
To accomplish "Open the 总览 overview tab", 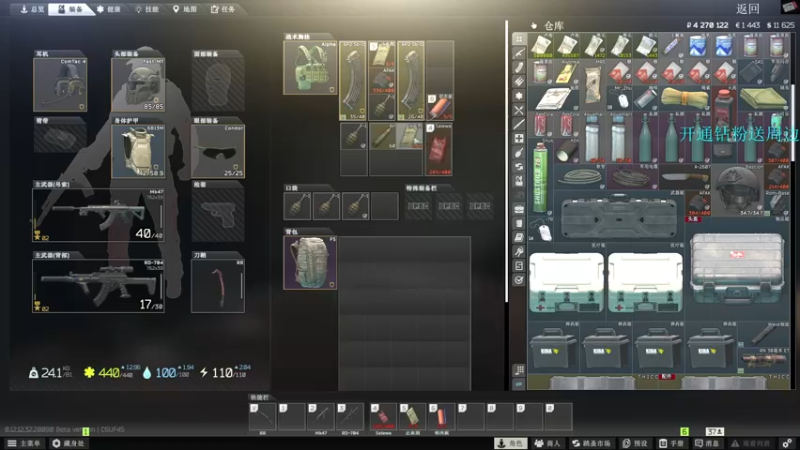I will click(32, 9).
